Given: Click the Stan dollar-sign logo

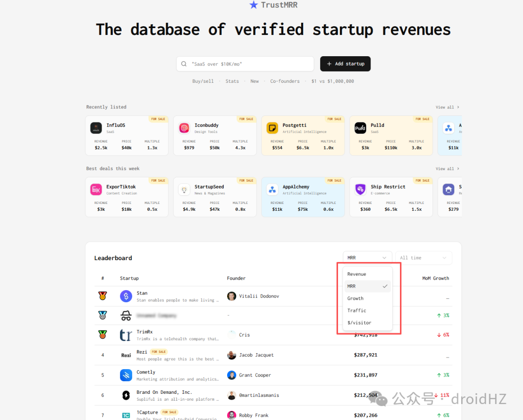Looking at the screenshot, I should coord(126,296).
